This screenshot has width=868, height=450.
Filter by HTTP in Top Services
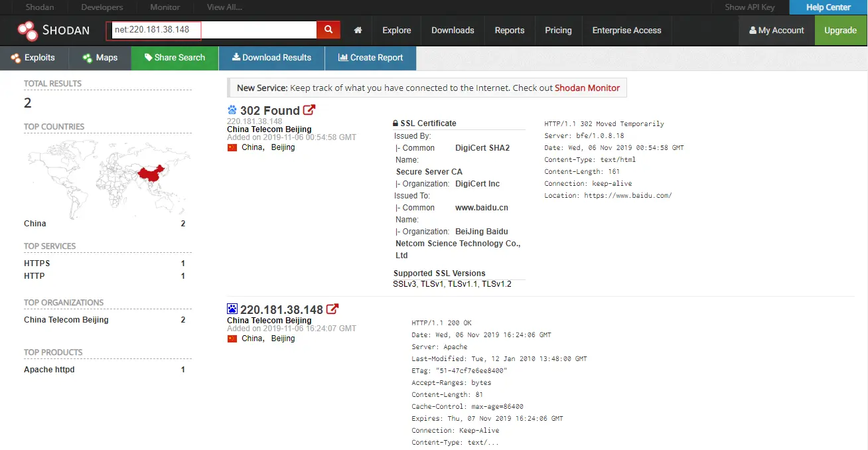coord(35,276)
